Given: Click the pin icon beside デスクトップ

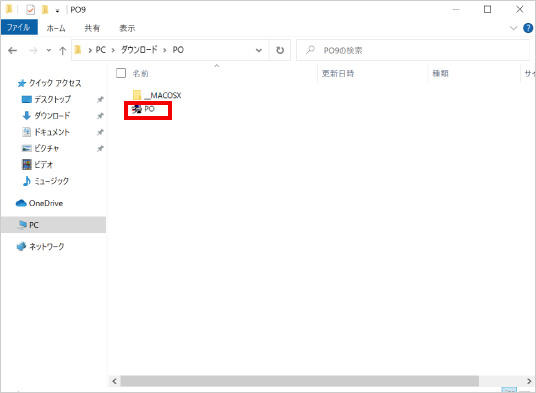Looking at the screenshot, I should 100,99.
